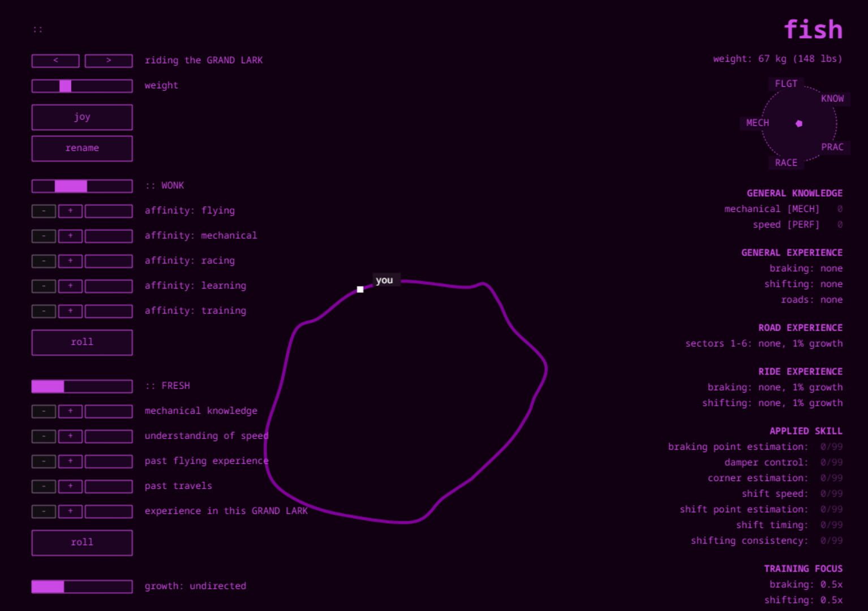Select the FLGT label on the radar chart

(785, 84)
